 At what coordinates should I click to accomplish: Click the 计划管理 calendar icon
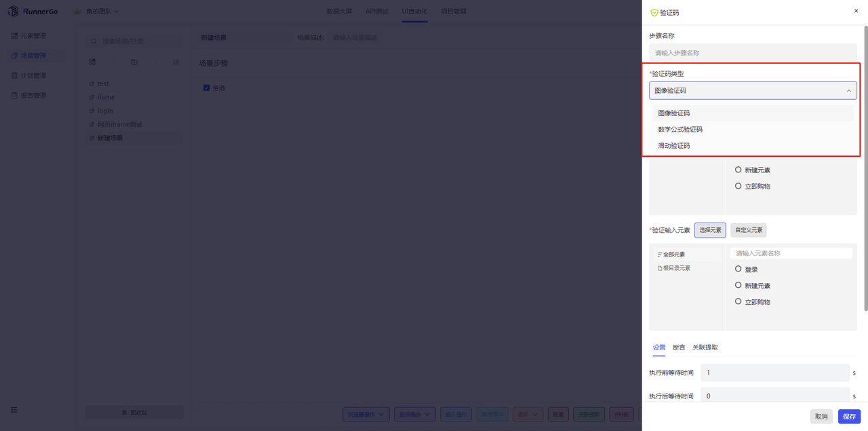14,75
